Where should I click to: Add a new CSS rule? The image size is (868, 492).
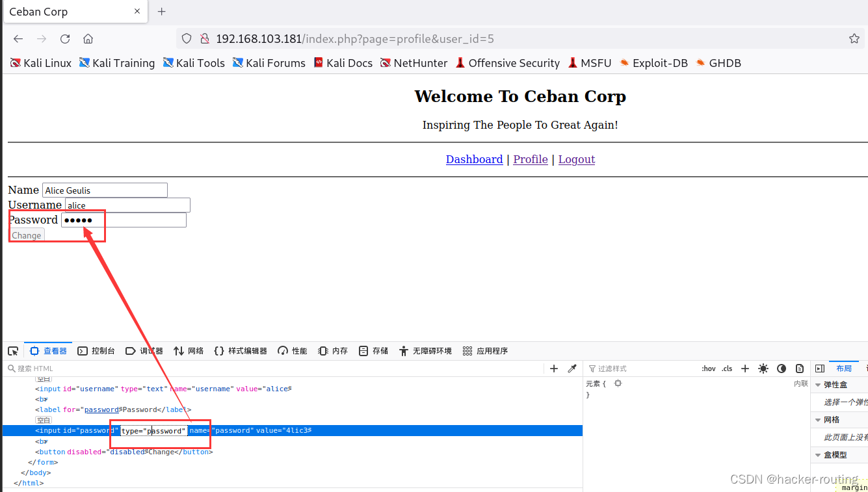coord(745,369)
